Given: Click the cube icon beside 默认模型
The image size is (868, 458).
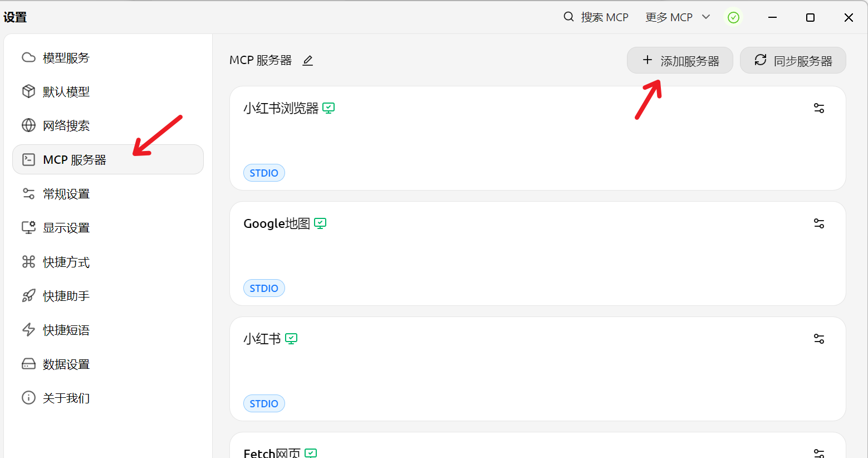Looking at the screenshot, I should point(28,91).
